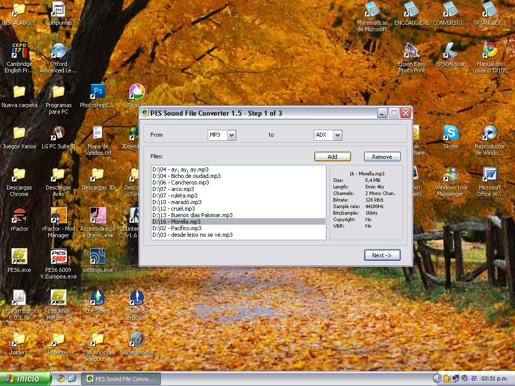Click the Remove button
Image resolution: width=515 pixels, height=386 pixels.
coord(382,156)
